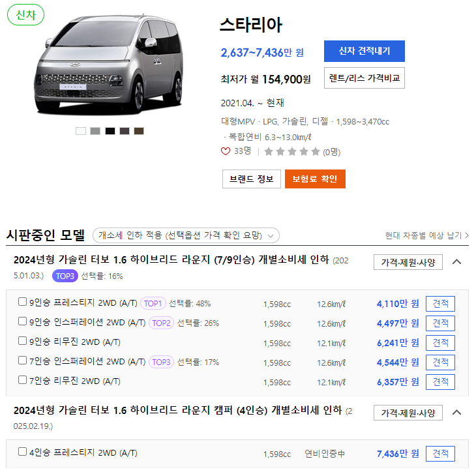The width and height of the screenshot is (476, 472).
Task: Open the 브랜드 정보 button
Action: 251,179
